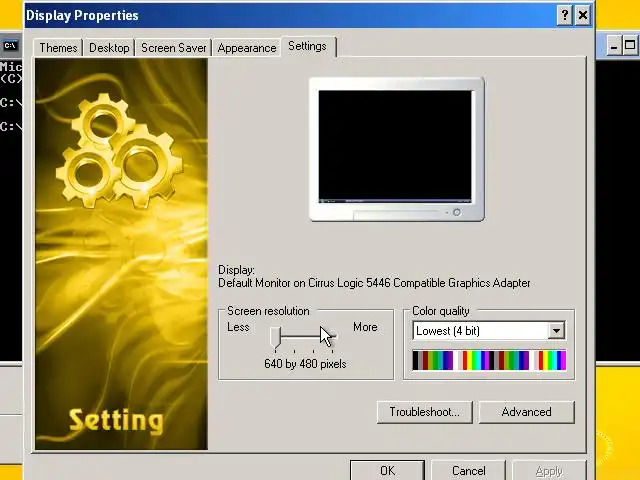This screenshot has width=640, height=480.
Task: Click the Troubleshoot... button
Action: (x=424, y=412)
